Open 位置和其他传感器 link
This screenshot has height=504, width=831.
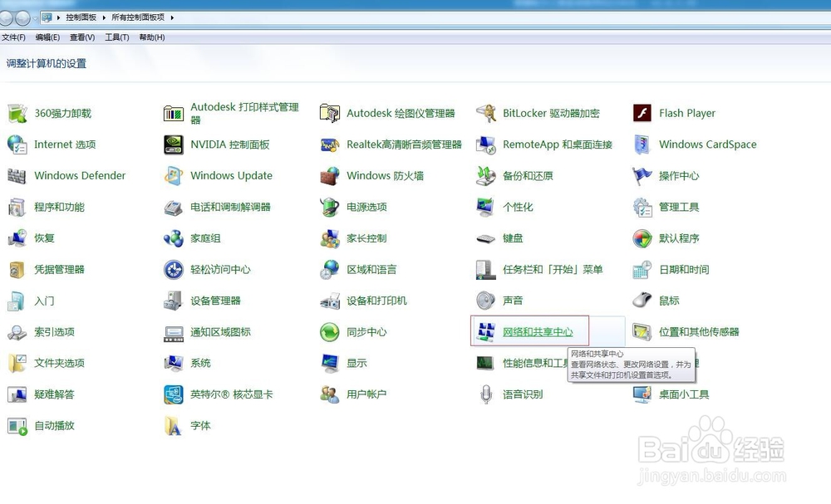point(699,332)
